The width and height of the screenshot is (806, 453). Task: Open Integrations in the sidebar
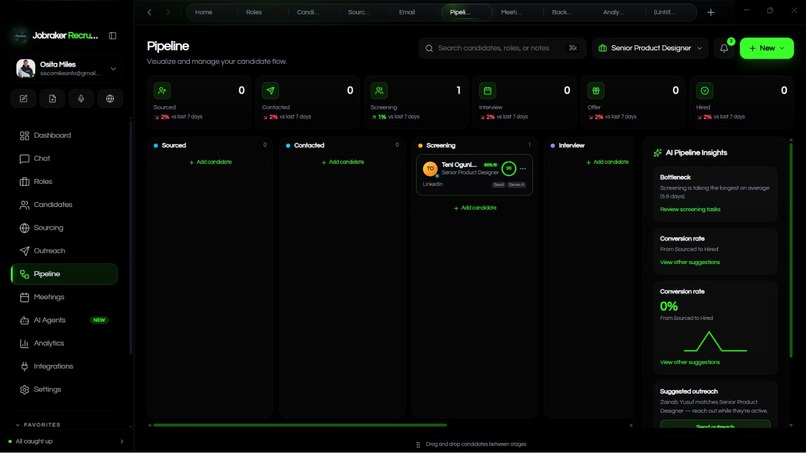tap(64, 367)
